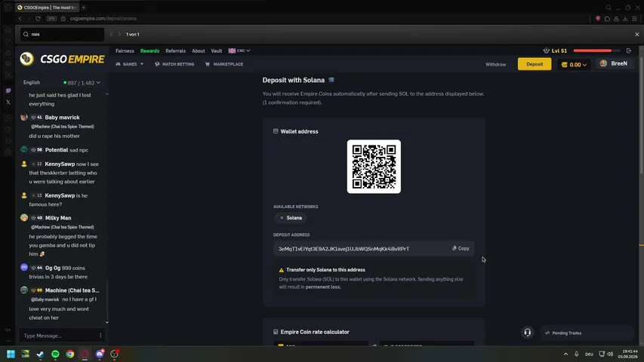Open Google Chrome from the taskbar

(69, 354)
